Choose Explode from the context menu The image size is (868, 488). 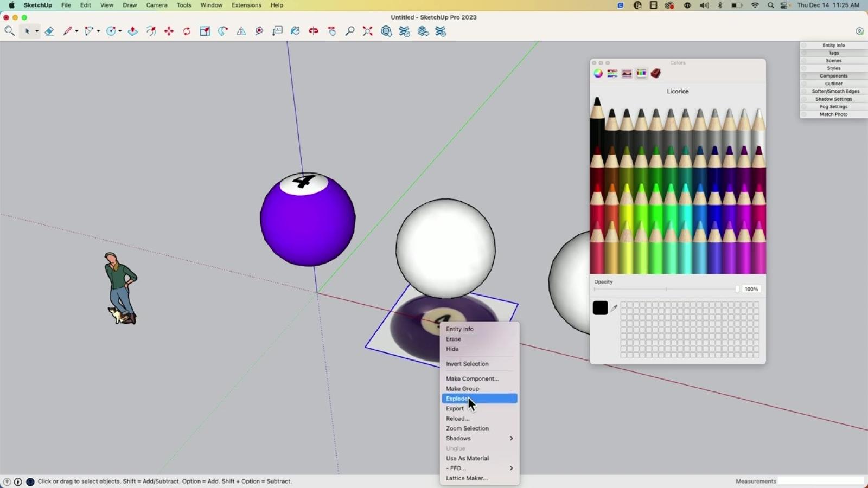click(457, 399)
